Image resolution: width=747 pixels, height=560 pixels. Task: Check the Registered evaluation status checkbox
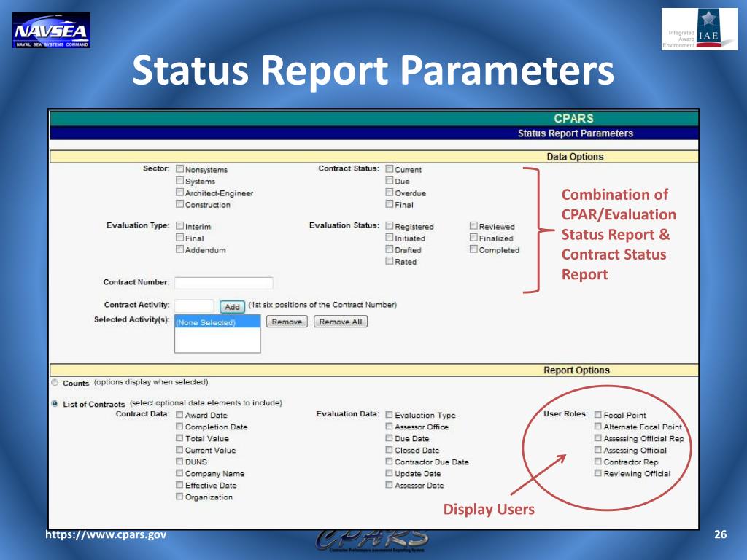click(390, 226)
